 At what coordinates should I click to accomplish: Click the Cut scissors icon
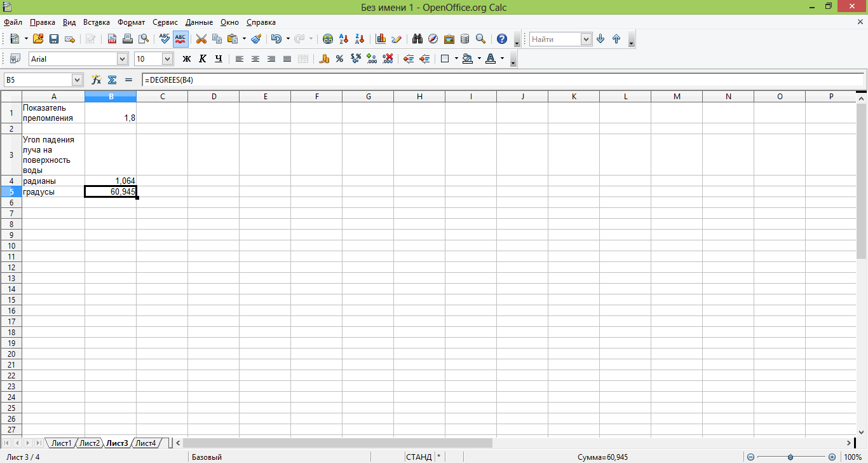(201, 39)
